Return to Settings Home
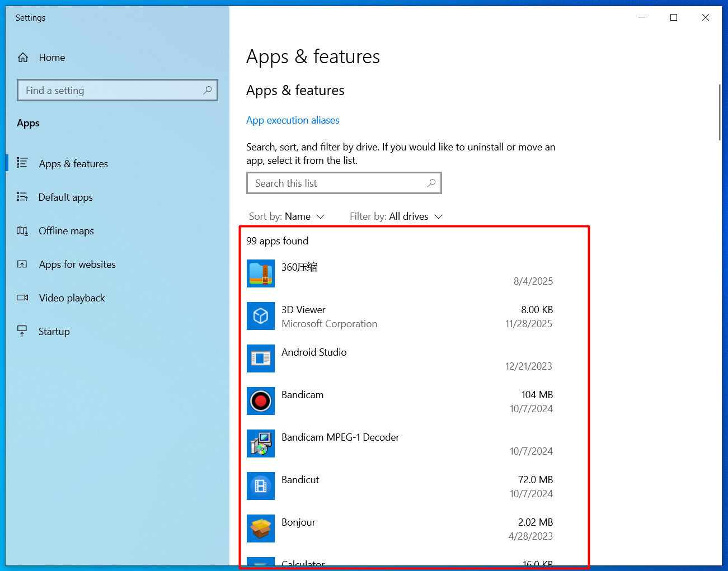The image size is (728, 571). 118,58
